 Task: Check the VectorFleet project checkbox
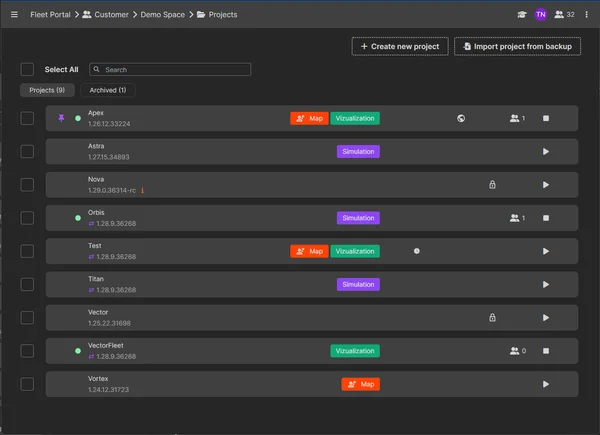point(27,351)
